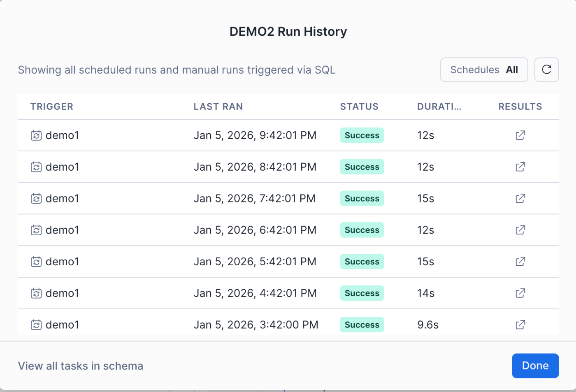Click the Trigger column header
This screenshot has height=392, width=576.
coord(52,107)
